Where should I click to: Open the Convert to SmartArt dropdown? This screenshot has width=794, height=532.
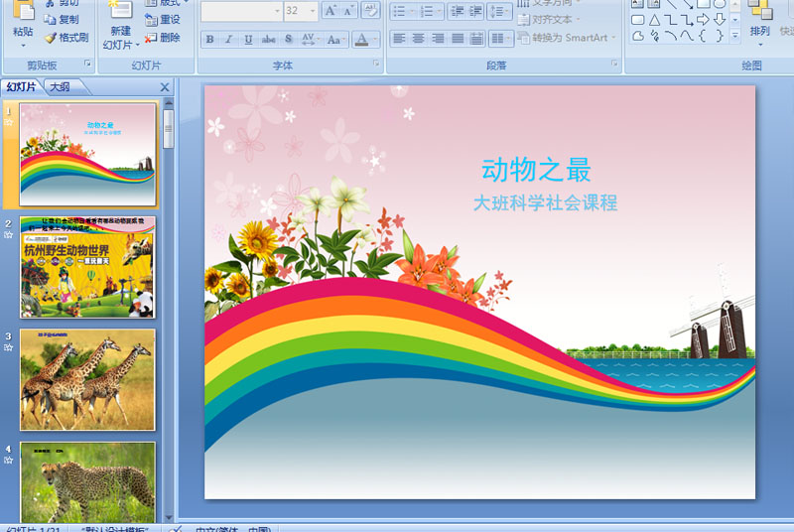click(x=612, y=38)
